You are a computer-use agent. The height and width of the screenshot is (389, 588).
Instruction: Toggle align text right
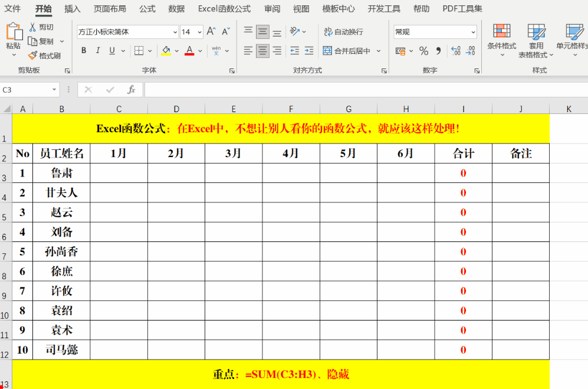277,51
